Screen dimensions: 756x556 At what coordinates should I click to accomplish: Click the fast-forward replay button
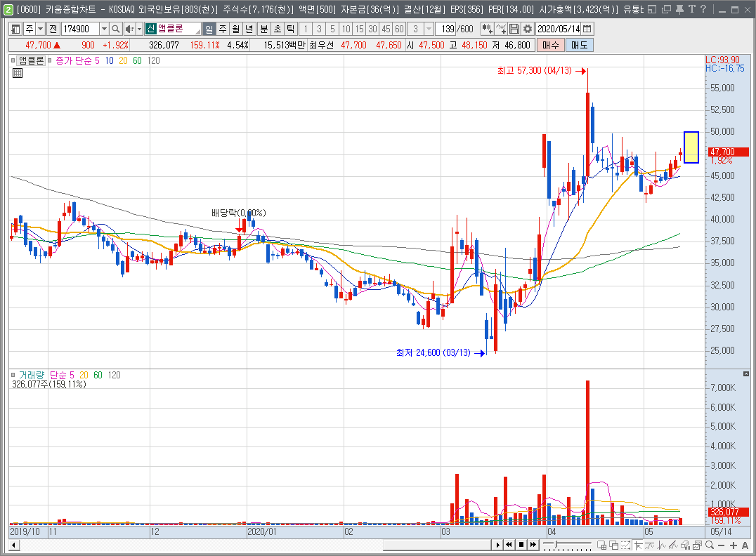[533, 545]
